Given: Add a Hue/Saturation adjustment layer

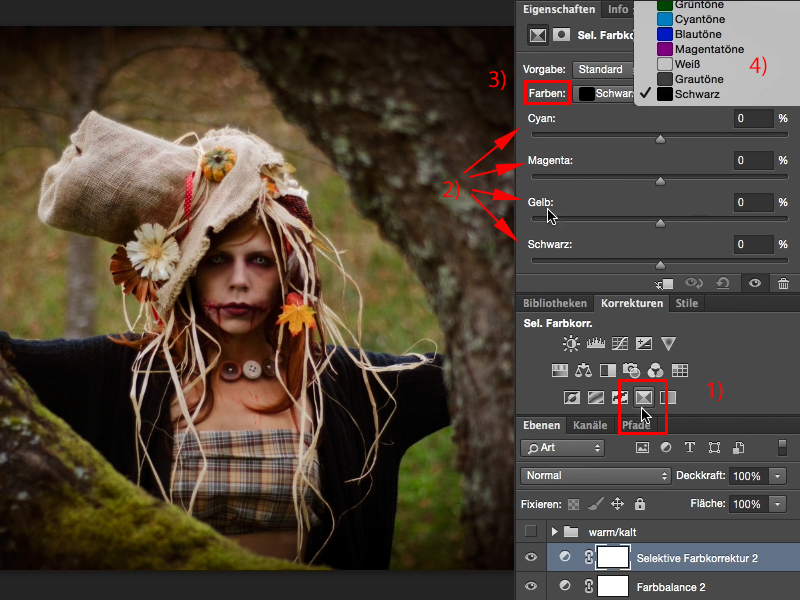Looking at the screenshot, I should [560, 370].
